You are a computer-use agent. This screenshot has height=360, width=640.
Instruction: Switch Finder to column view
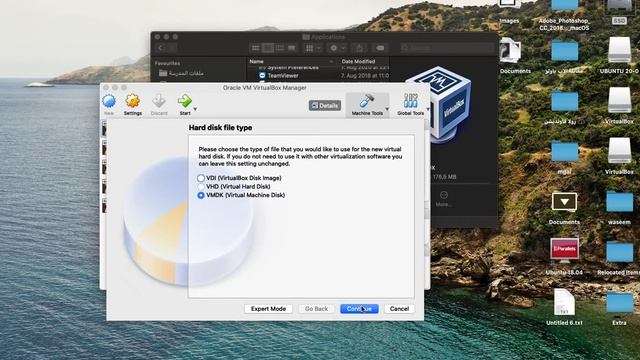(x=280, y=48)
